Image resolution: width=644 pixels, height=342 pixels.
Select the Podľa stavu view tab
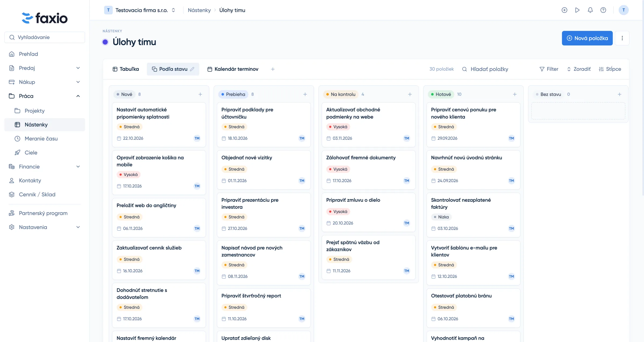click(173, 69)
